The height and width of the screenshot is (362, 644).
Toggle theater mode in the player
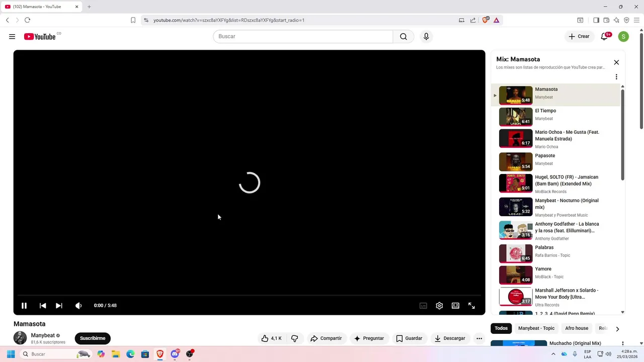455,306
